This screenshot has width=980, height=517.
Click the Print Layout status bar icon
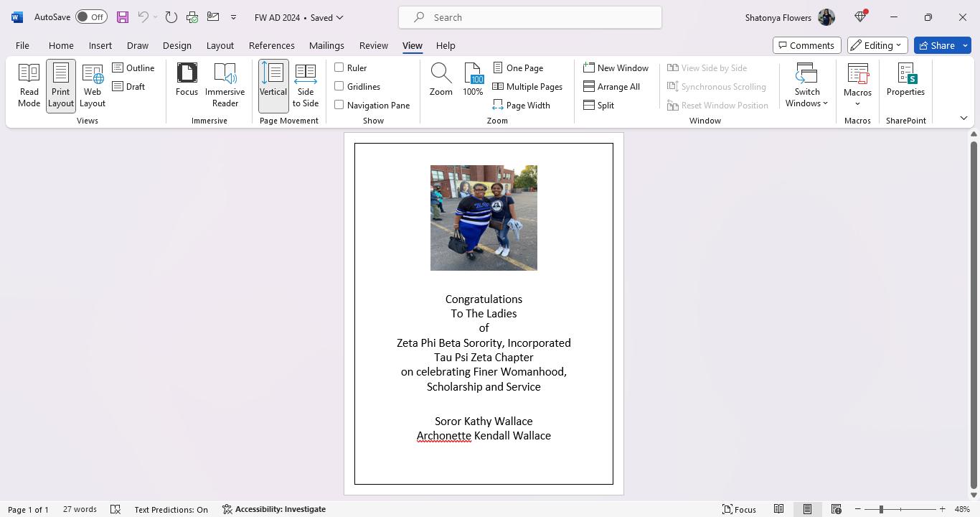coord(807,509)
